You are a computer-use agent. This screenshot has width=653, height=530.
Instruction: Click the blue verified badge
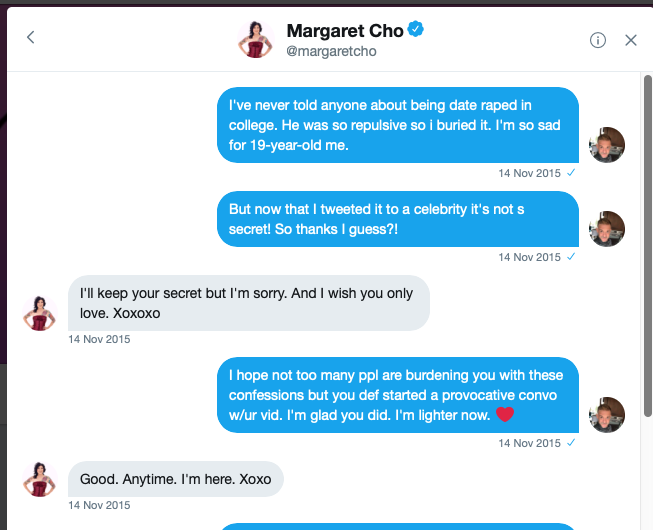pos(416,30)
